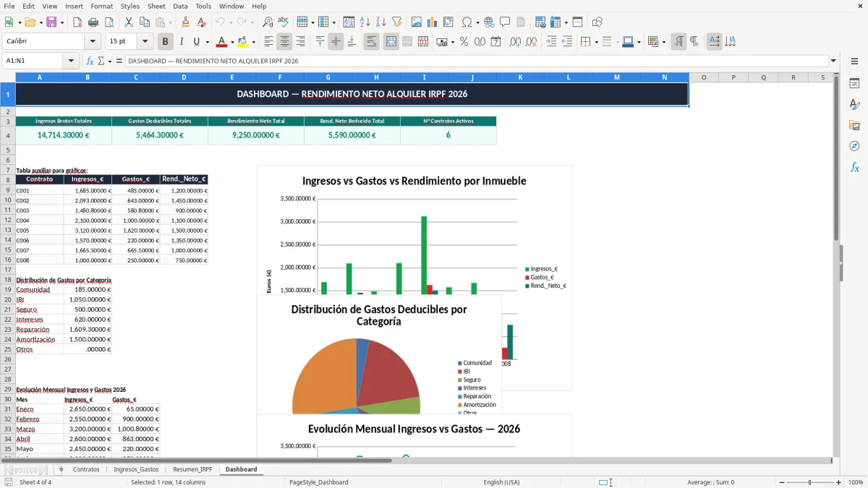Click the row 8 header
Screen dimensions: 868x488
click(x=7, y=179)
